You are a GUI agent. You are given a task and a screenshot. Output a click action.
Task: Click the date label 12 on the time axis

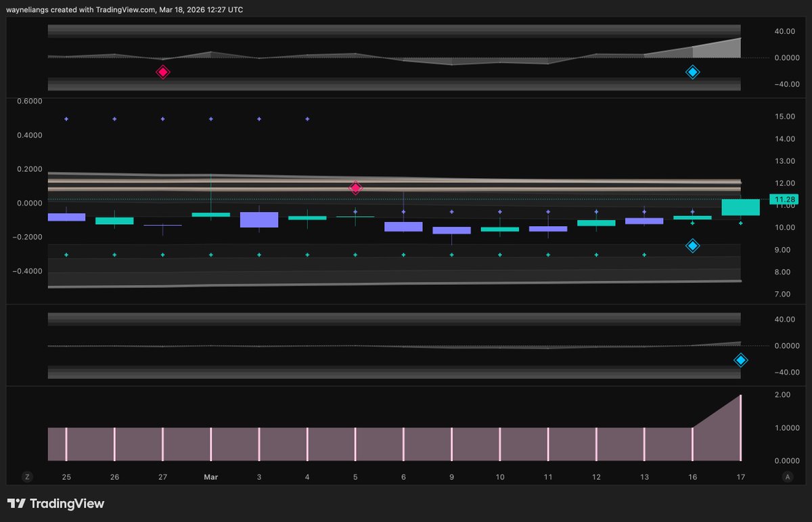click(x=596, y=477)
